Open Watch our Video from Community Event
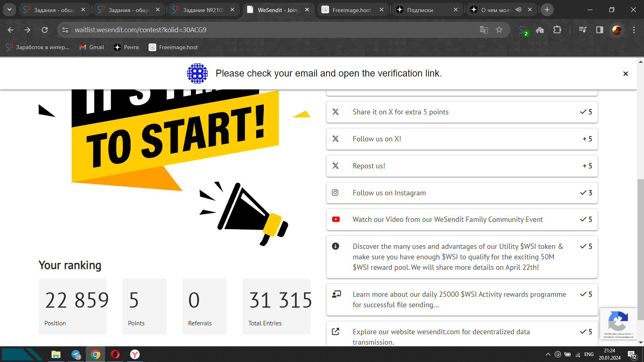Screen dimensions: 644x362 [462, 219]
